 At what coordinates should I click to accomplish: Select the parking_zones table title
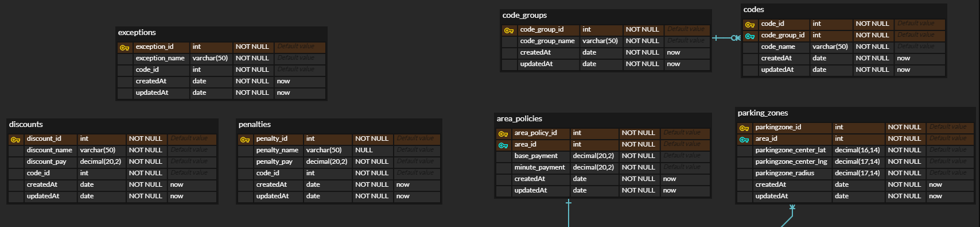tap(763, 113)
